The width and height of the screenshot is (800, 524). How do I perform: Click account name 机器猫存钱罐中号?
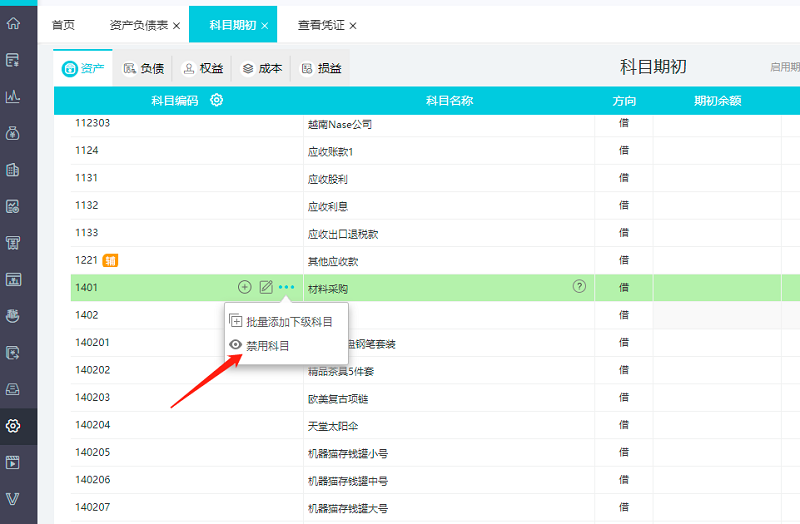pos(347,481)
